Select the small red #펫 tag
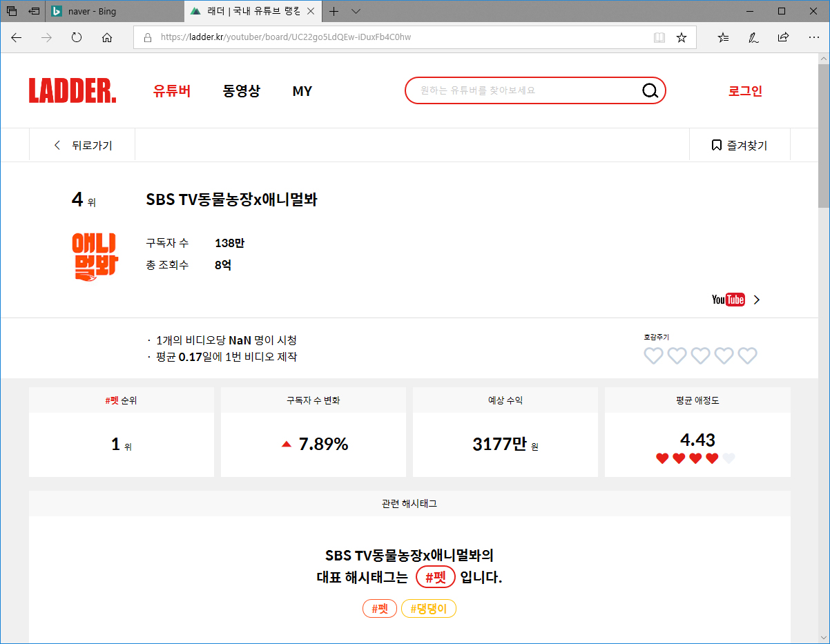The height and width of the screenshot is (644, 830). pyautogui.click(x=380, y=609)
